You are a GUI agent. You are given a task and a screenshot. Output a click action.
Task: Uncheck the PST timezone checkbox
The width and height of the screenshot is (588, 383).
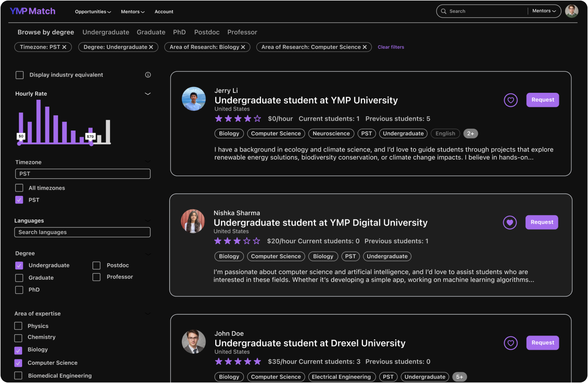[19, 200]
